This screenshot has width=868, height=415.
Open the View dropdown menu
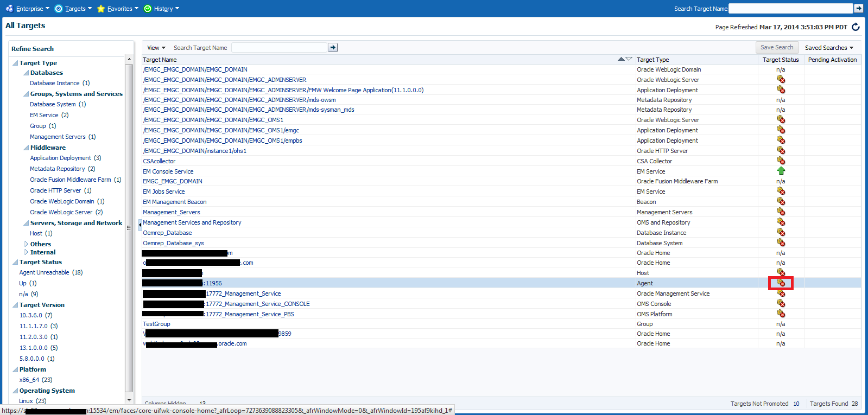(x=156, y=48)
